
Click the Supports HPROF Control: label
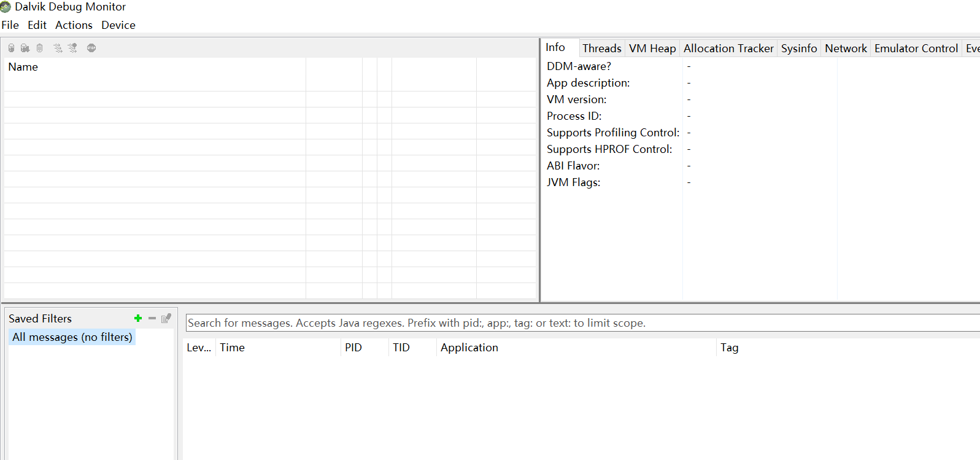(609, 149)
